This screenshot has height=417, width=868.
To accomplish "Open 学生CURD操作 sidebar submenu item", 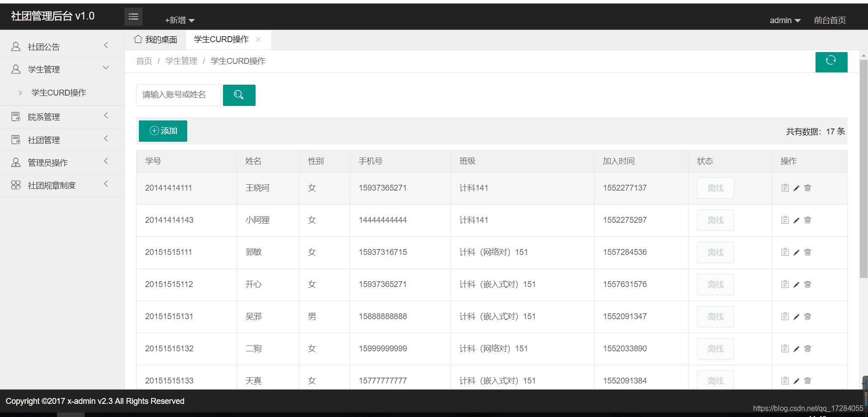I will tap(59, 93).
